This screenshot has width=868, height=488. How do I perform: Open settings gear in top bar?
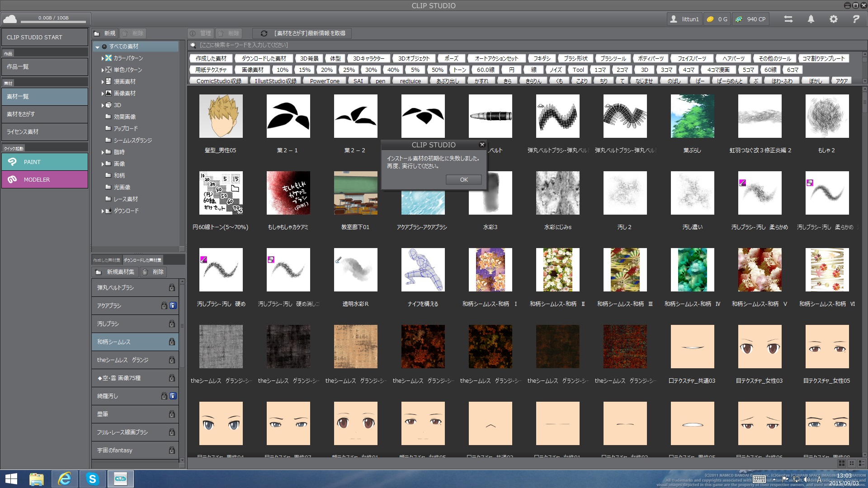point(834,19)
